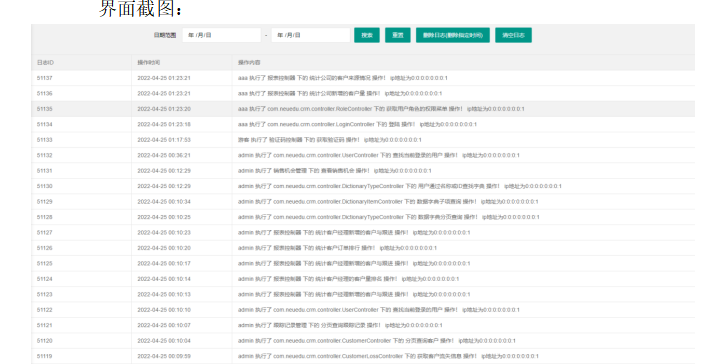This screenshot has height=364, width=723.
Task: Click timestamp 2022-04-25 00:10:10
Action: pos(164,310)
